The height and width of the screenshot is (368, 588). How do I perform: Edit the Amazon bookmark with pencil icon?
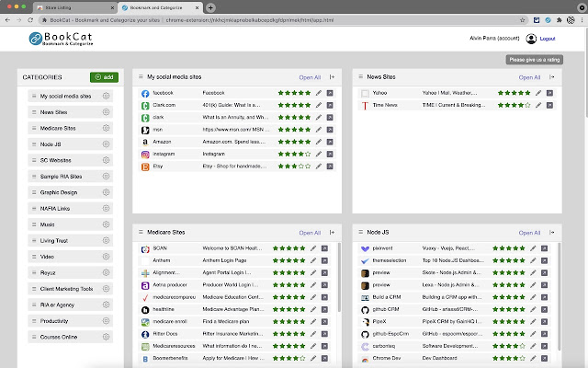tap(319, 142)
